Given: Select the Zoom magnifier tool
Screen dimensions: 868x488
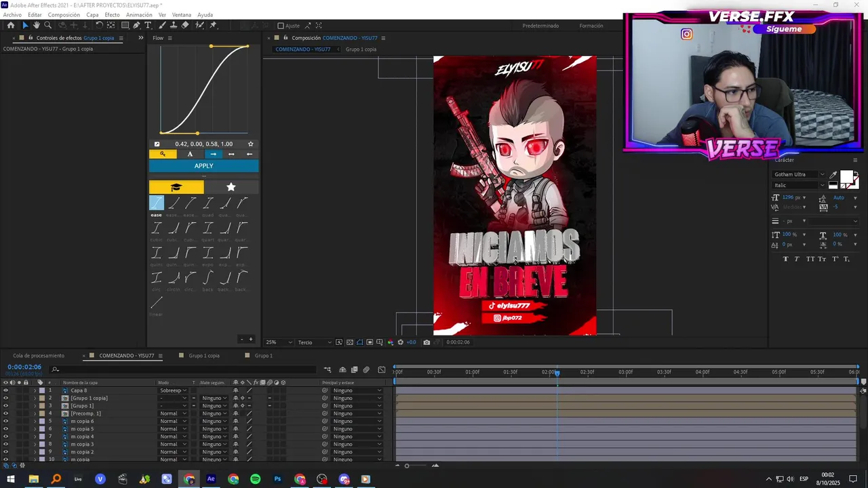Looking at the screenshot, I should pos(47,25).
